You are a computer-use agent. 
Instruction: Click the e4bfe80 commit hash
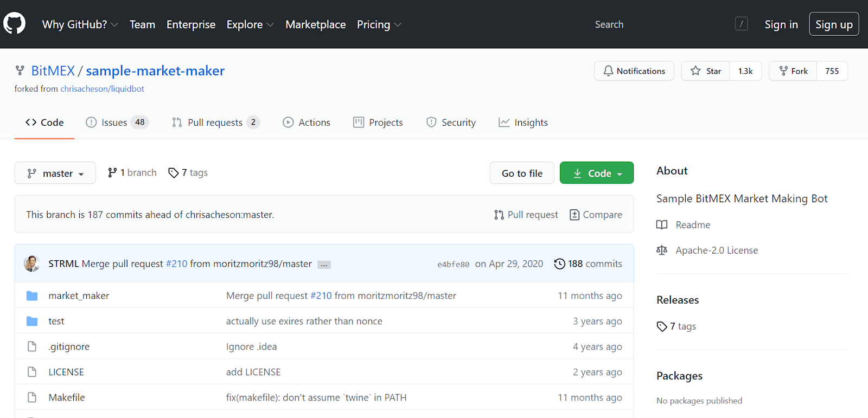click(x=454, y=265)
